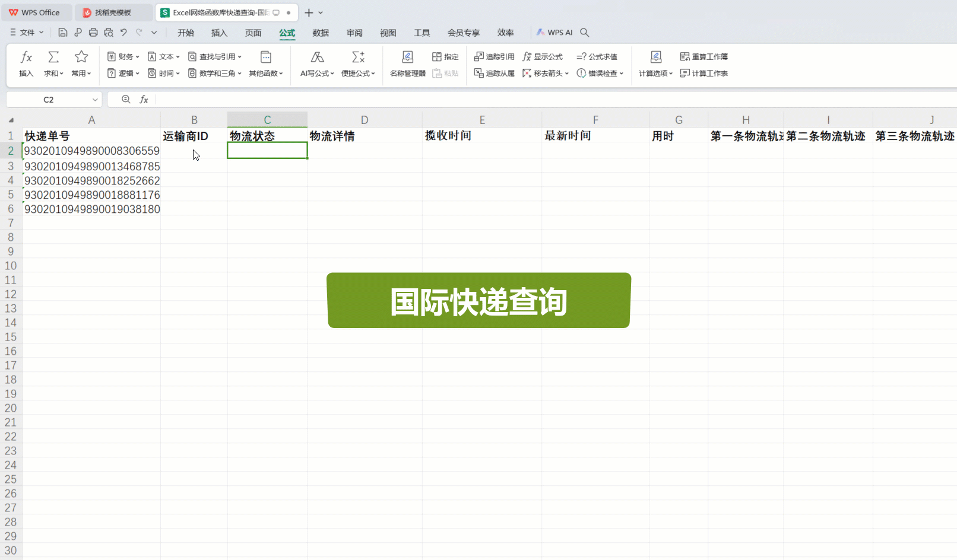Click the export-to-PDF icon beside the save icon
Screen dimensions: 957x560
coord(78,33)
